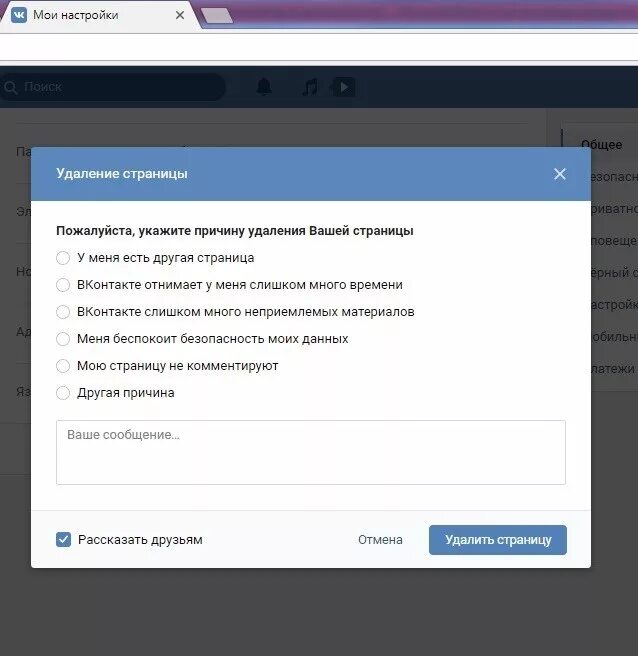The height and width of the screenshot is (656, 638).
Task: Click the VK favicon on browser tab
Action: [19, 15]
